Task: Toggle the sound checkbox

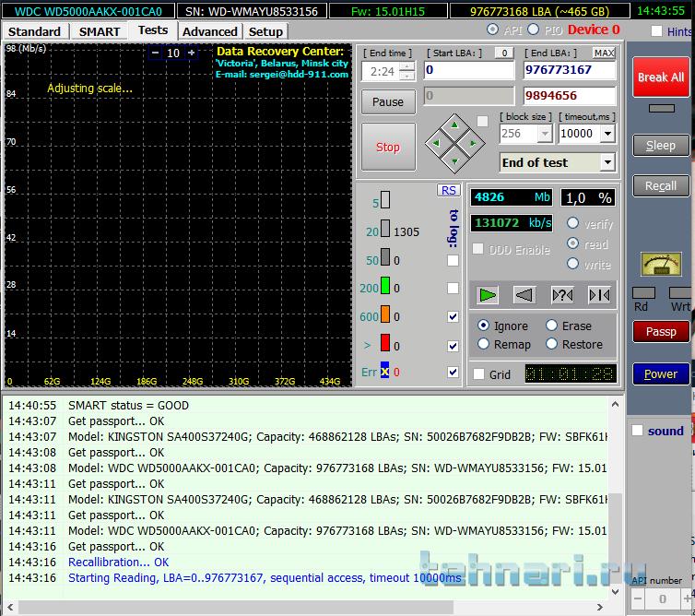Action: point(637,431)
